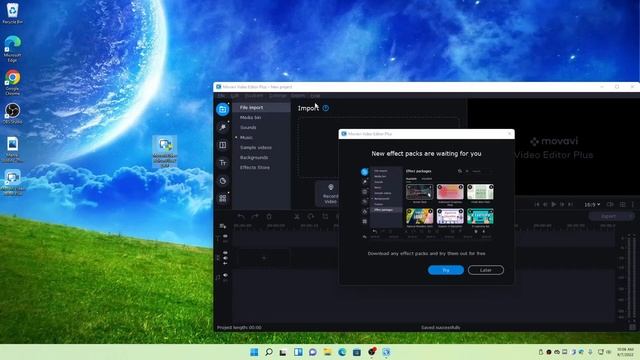Click the skip to start player control
Image resolution: width=640 pixels, height=360 pixels.
click(x=537, y=204)
